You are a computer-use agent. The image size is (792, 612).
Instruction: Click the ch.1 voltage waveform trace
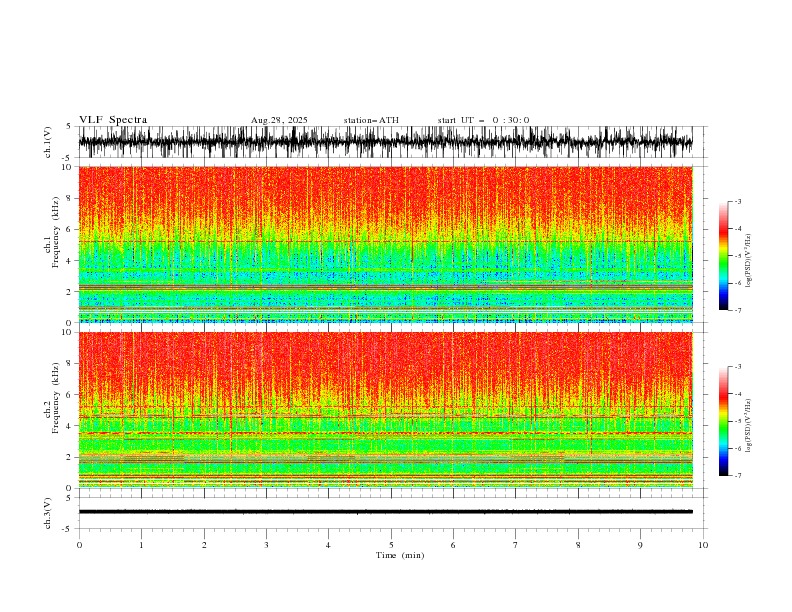(x=385, y=142)
